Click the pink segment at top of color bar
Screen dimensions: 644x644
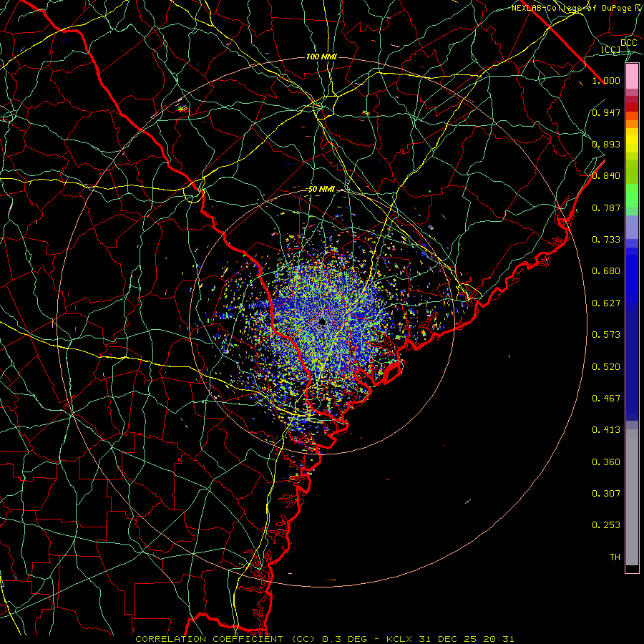632,77
